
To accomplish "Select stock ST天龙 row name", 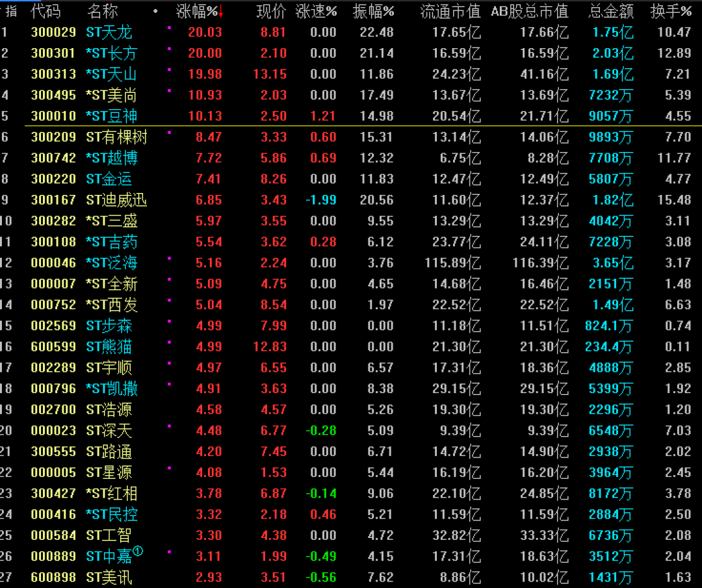I will [x=109, y=32].
